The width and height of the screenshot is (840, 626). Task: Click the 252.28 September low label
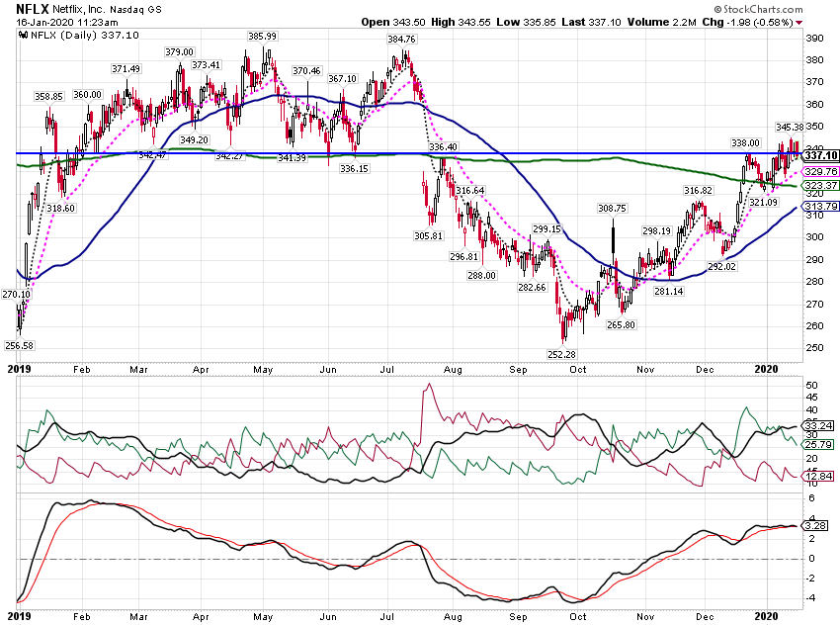(562, 354)
